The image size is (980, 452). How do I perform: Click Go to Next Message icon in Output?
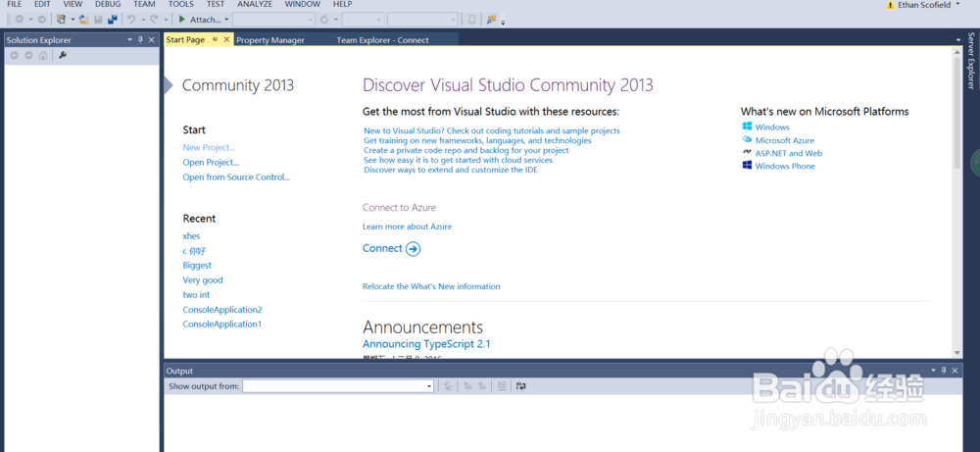click(x=482, y=386)
